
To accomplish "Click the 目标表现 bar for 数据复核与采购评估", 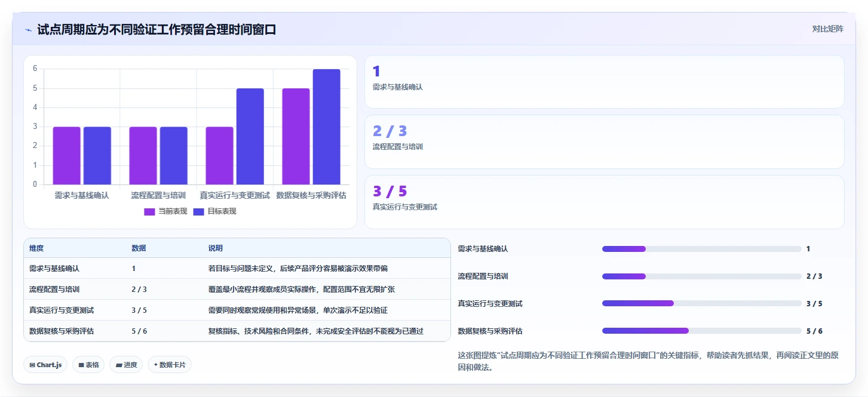I will coord(327,127).
